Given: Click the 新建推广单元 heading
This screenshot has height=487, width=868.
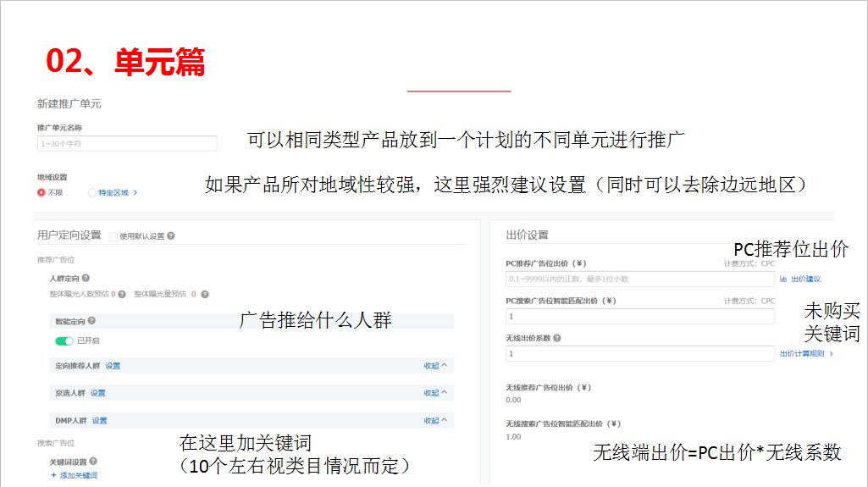Looking at the screenshot, I should 69,103.
